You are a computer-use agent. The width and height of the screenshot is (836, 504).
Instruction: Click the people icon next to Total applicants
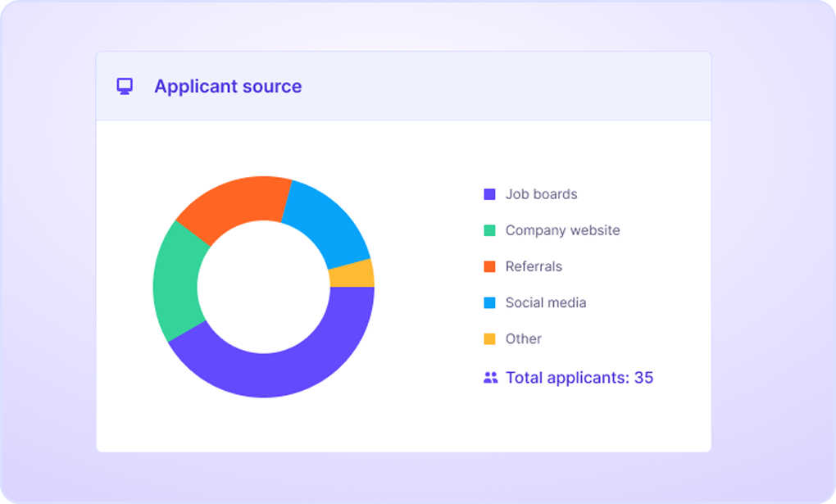pos(491,378)
